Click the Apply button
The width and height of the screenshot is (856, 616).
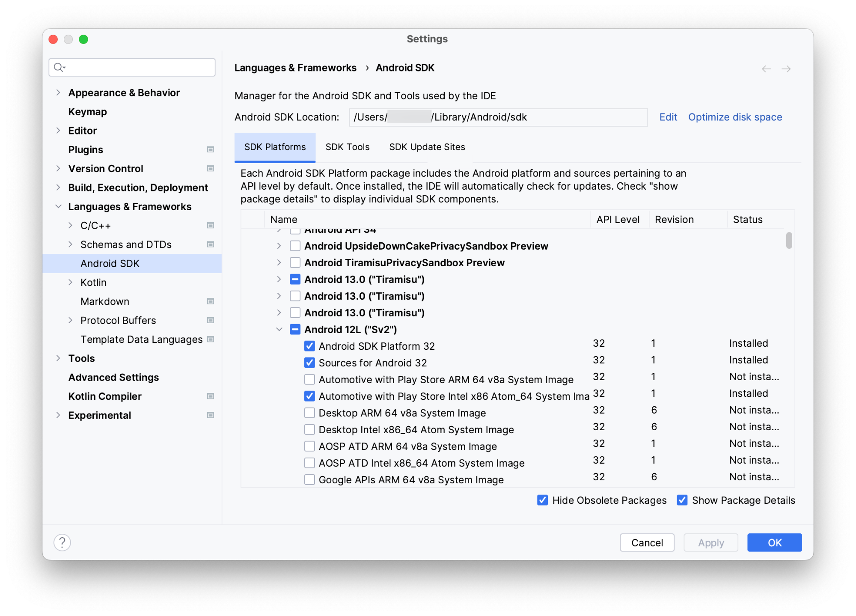[x=710, y=542]
